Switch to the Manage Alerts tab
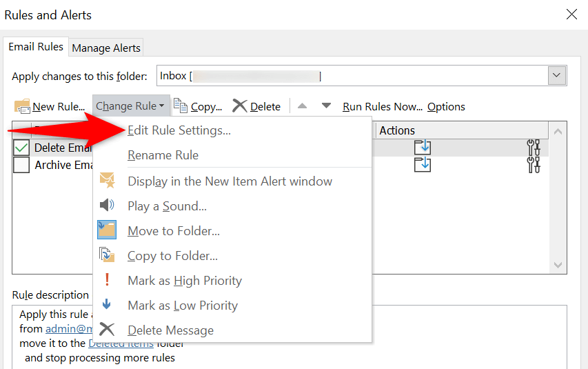Image resolution: width=588 pixels, height=369 pixels. click(x=106, y=48)
